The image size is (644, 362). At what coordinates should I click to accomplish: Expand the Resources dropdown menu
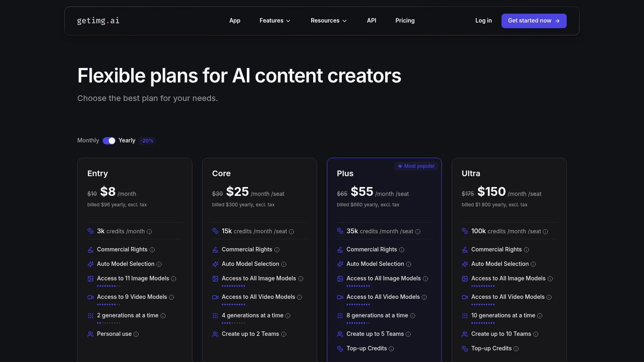[x=328, y=21]
